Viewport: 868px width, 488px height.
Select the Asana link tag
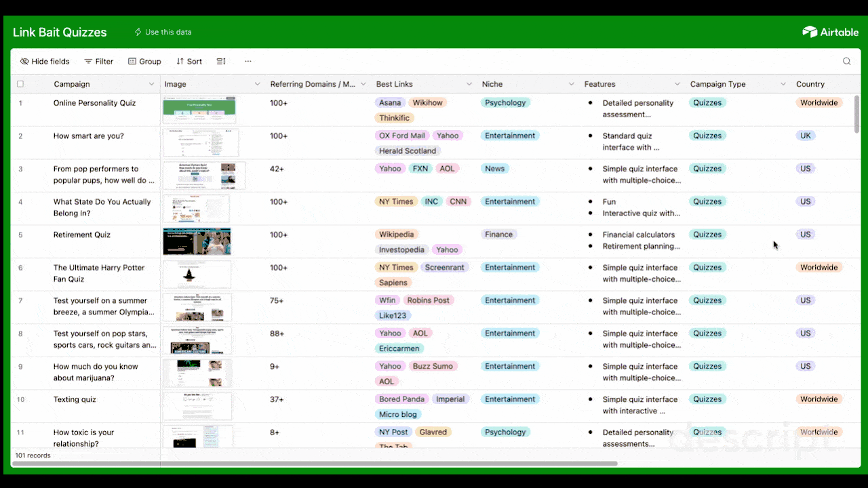[390, 103]
